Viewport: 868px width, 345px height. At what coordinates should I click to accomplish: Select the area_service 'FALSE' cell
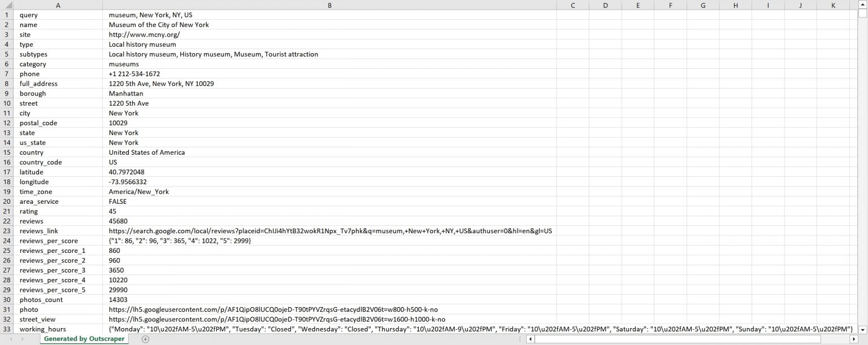117,201
